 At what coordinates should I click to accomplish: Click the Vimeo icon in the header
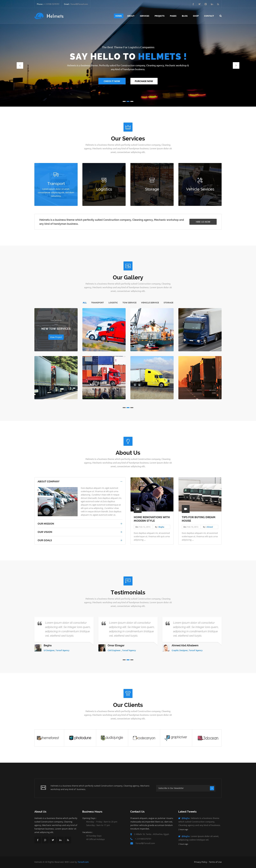[x=205, y=4]
